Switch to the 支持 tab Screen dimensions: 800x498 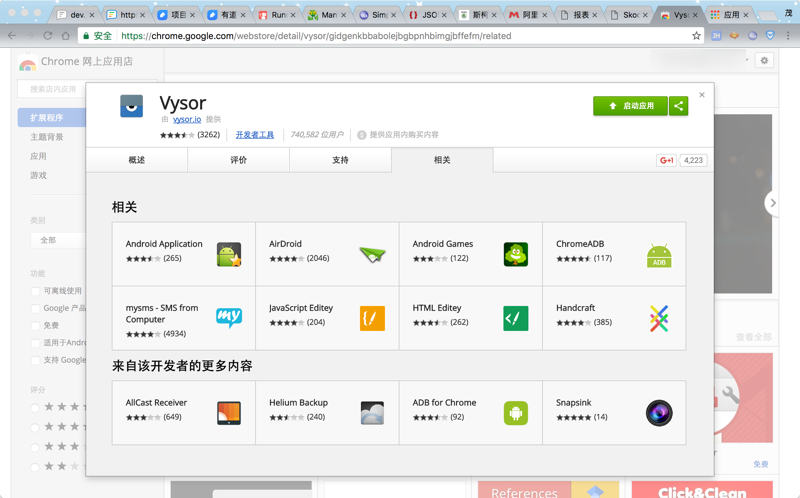(x=340, y=160)
